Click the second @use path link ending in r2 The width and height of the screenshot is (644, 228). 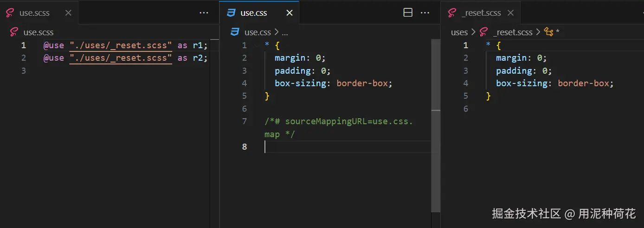click(121, 58)
